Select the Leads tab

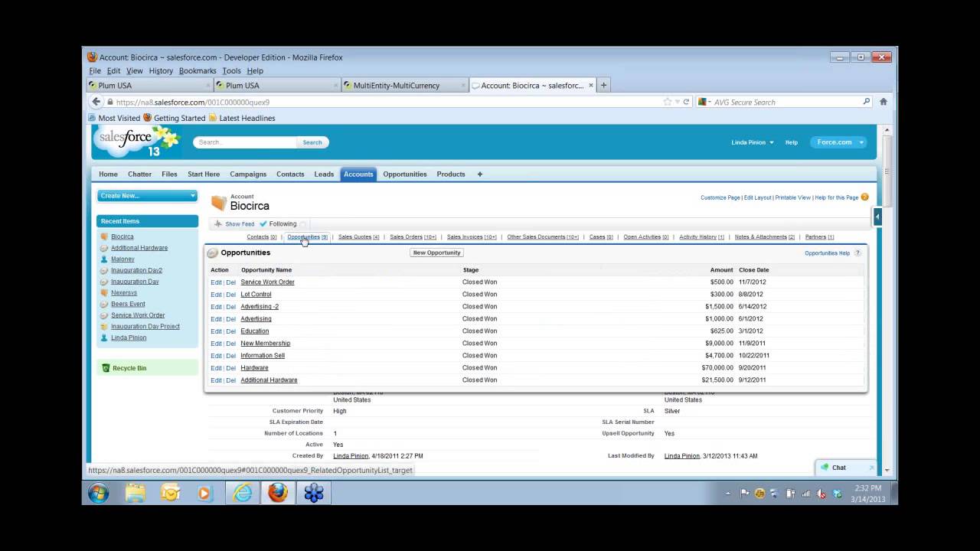click(x=324, y=174)
